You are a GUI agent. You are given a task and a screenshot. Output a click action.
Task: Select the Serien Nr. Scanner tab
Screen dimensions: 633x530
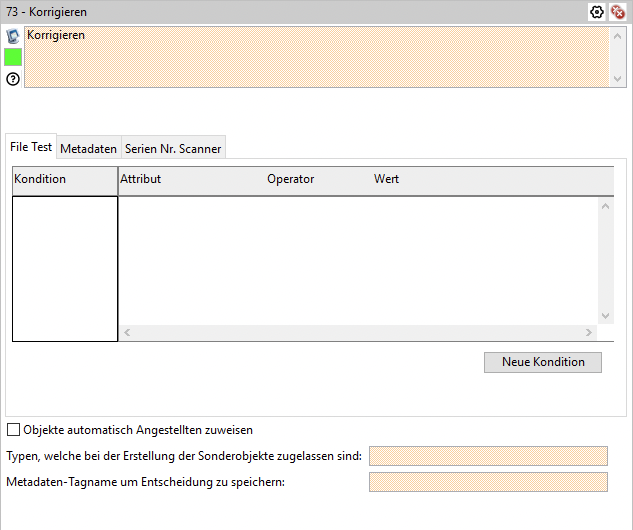coord(173,148)
